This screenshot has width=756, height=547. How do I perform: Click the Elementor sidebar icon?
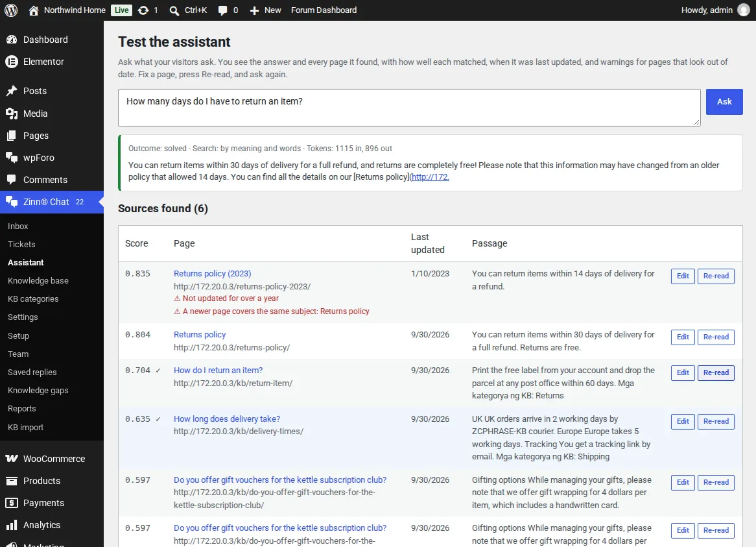(12, 62)
